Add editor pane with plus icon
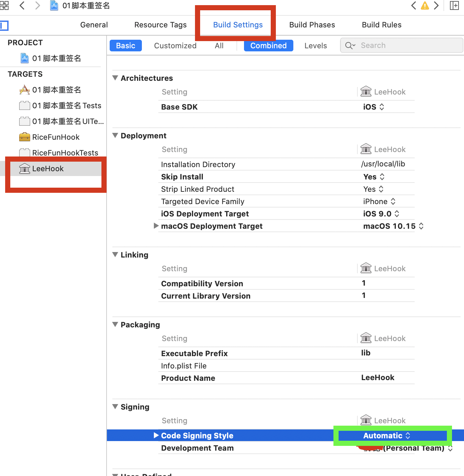This screenshot has height=476, width=464. pyautogui.click(x=454, y=5)
